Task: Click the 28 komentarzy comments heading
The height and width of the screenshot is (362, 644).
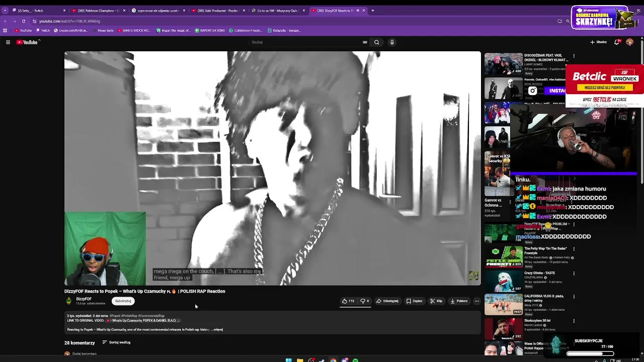Action: (79, 343)
